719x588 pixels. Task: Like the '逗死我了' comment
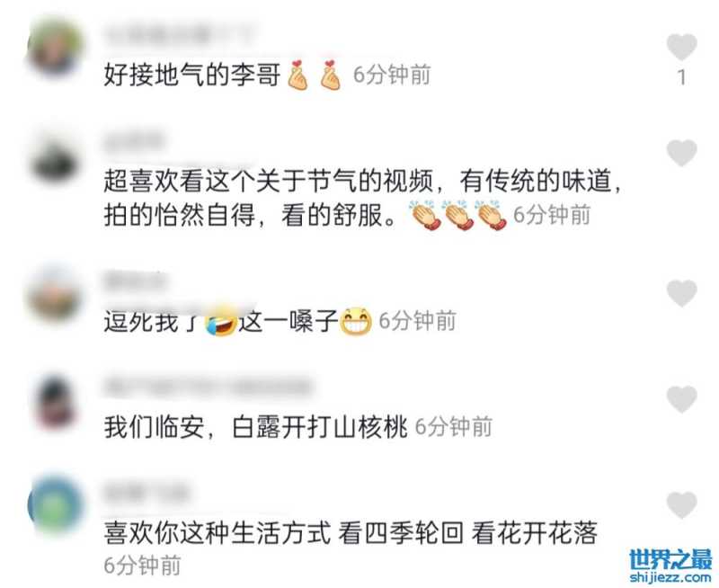click(682, 293)
